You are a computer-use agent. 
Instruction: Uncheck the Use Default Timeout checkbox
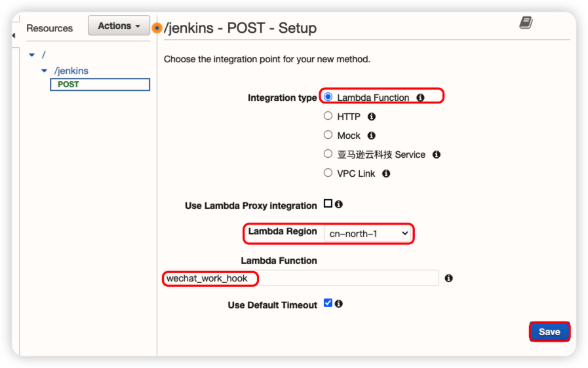point(328,303)
